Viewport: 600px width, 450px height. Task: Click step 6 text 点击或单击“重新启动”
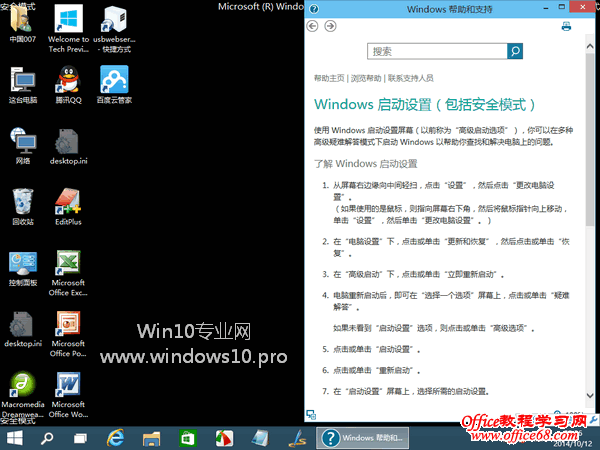[377, 370]
